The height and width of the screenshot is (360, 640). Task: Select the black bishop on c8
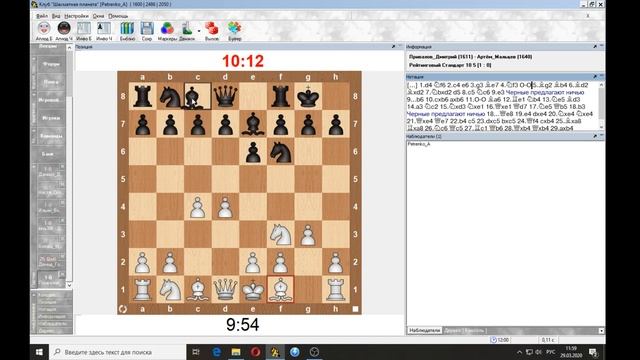[x=198, y=97]
